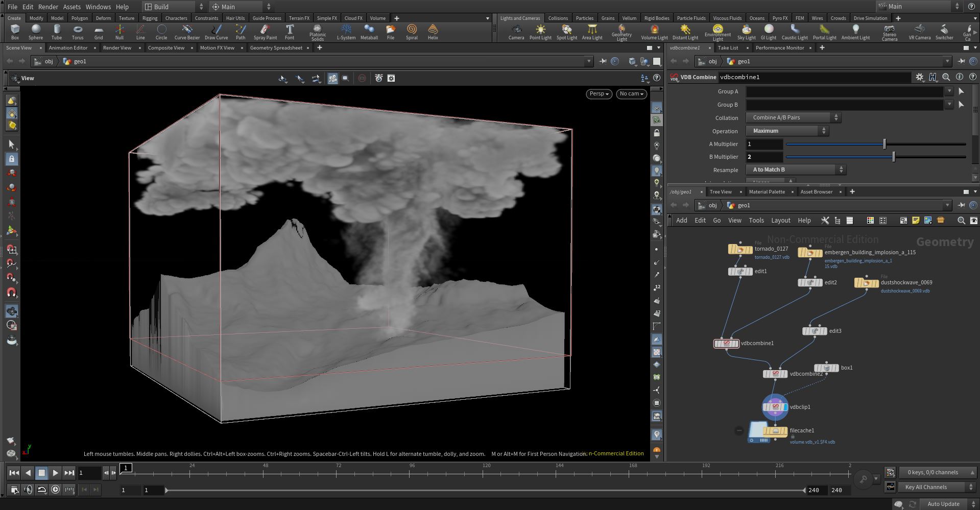Toggle pin on the parameter pane
Image resolution: width=980 pixels, height=510 pixels.
pyautogui.click(x=962, y=61)
